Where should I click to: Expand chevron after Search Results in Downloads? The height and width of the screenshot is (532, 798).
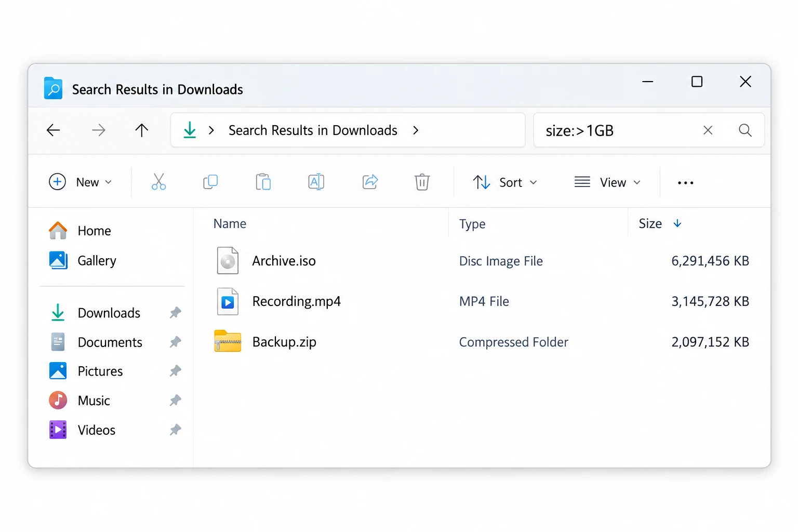pos(415,130)
